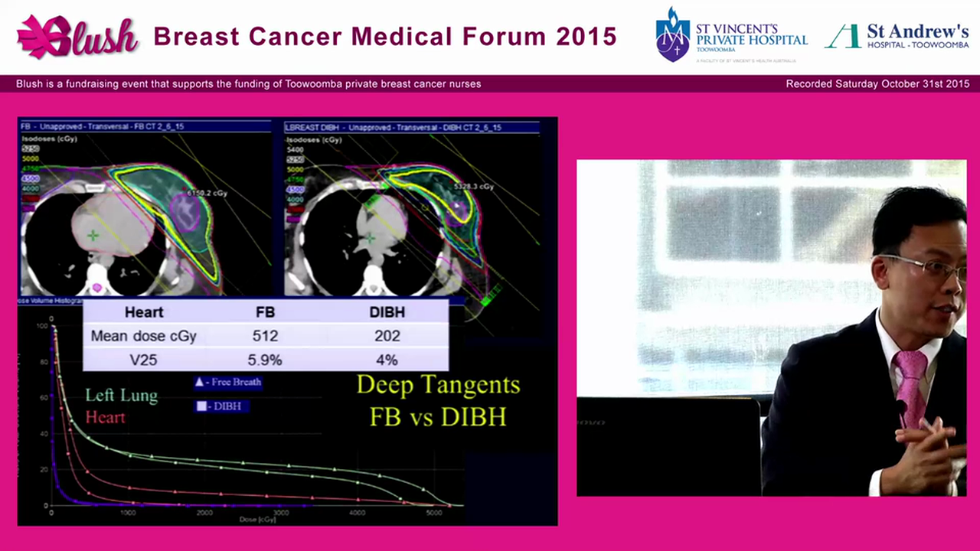Click the 5400 isodose label in DIBH panel
980x551 pixels.
(x=295, y=150)
